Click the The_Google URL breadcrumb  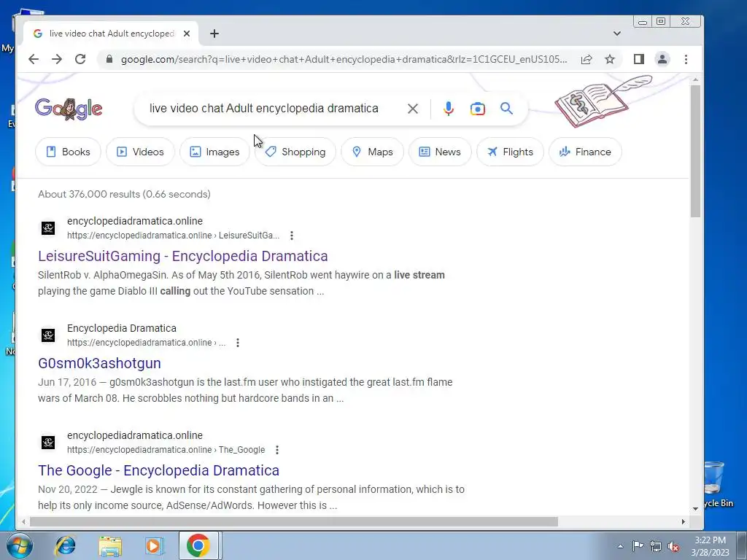coord(241,449)
